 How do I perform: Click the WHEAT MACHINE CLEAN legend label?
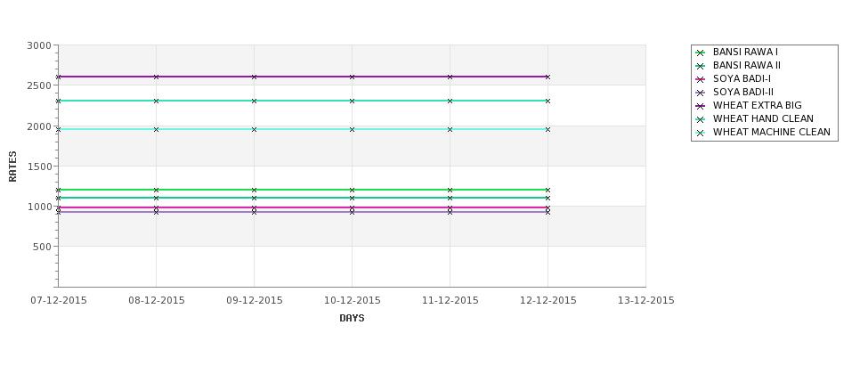[772, 133]
